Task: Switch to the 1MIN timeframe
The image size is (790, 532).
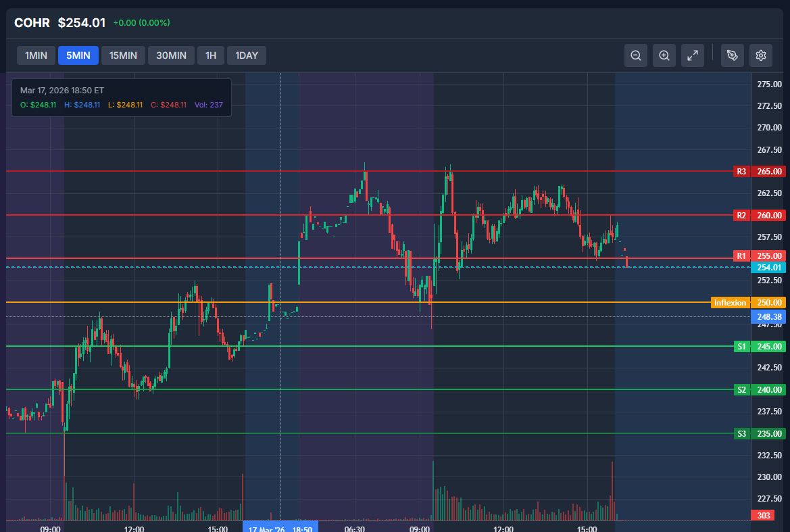Action: [36, 55]
